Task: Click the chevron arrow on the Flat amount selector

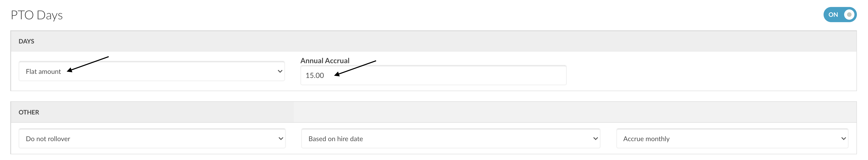Action: click(x=280, y=71)
